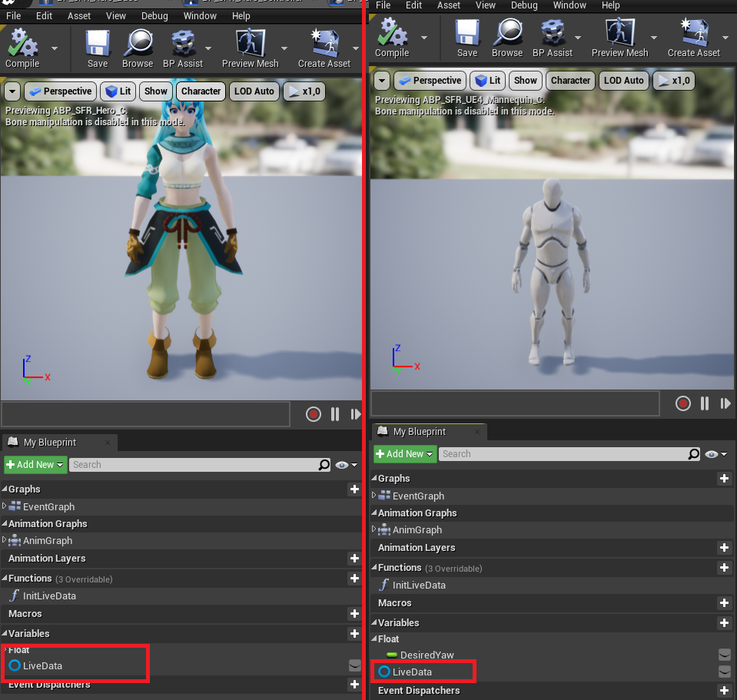Add a new graph in the Mannequin Graphs section
The width and height of the screenshot is (737, 700).
(724, 479)
